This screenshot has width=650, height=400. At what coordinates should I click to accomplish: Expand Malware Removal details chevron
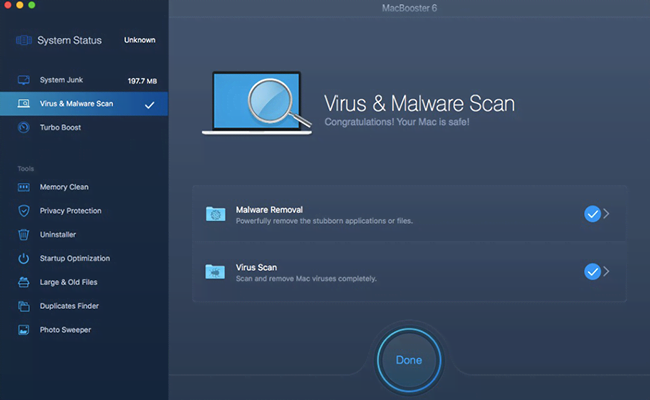tap(606, 214)
